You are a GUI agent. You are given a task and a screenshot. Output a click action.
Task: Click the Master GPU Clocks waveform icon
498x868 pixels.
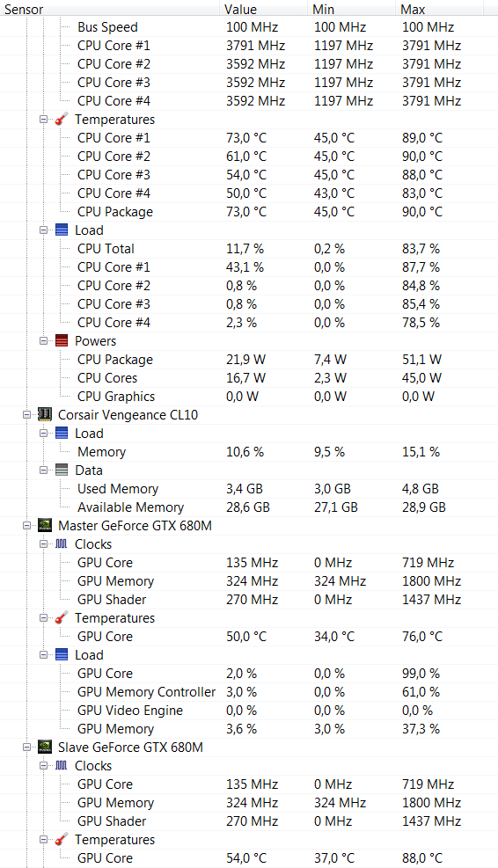tap(62, 544)
